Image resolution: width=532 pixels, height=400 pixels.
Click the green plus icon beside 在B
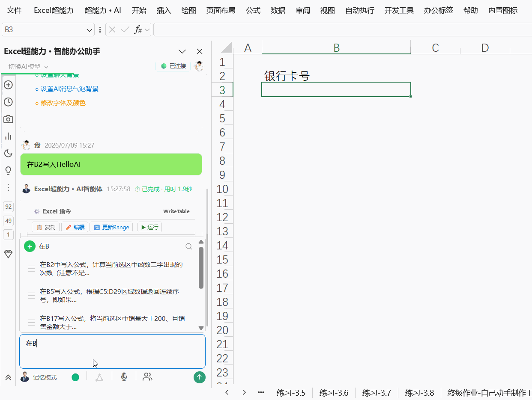tap(30, 246)
